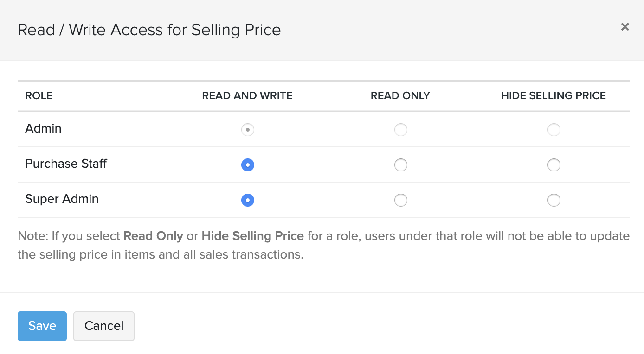Hide selling price from Purchase Staff

point(554,165)
